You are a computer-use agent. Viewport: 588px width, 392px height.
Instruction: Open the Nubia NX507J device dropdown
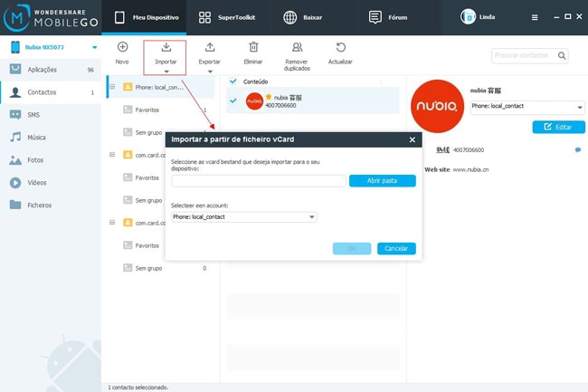pos(94,47)
